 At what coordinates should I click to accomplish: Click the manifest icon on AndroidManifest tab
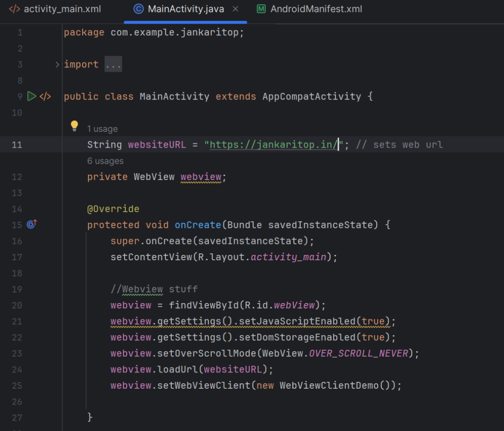coord(261,9)
